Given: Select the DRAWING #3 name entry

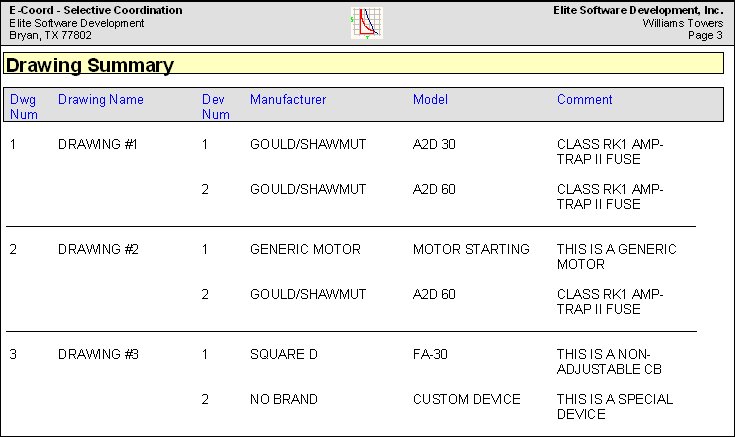Looking at the screenshot, I should 98,354.
